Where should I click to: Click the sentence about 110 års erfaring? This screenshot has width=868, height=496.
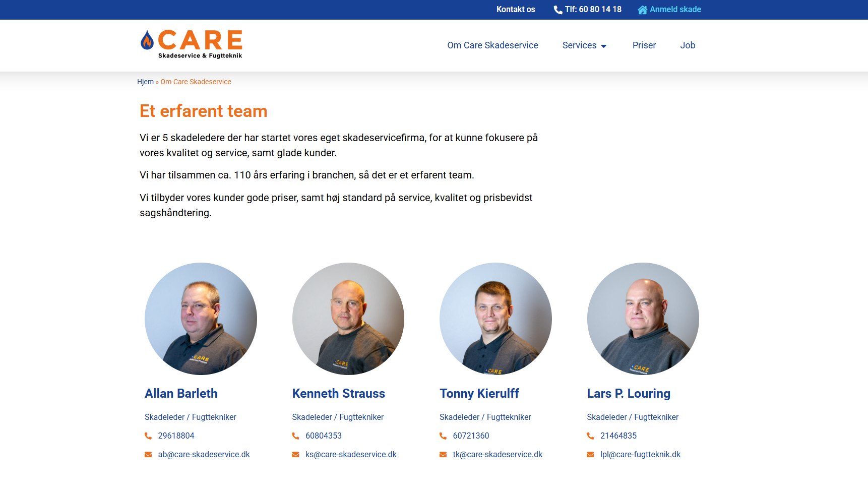click(307, 175)
